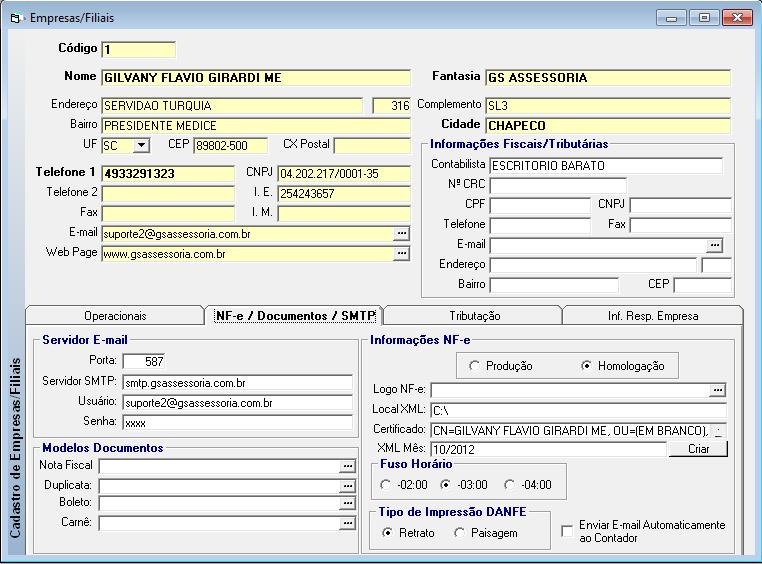Click the ellipsis button beside E-mail field
This screenshot has width=762, height=564.
(x=402, y=233)
